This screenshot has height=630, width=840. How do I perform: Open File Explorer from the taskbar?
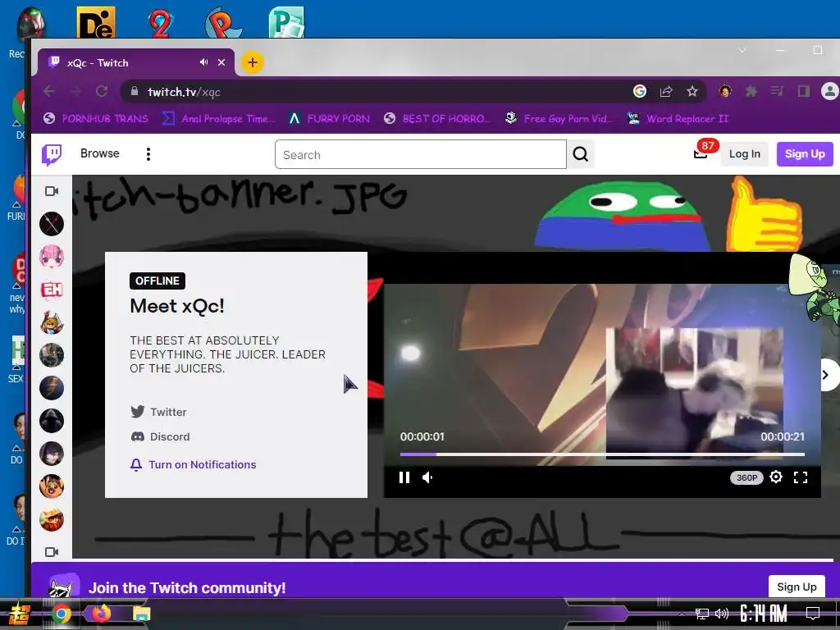(141, 614)
